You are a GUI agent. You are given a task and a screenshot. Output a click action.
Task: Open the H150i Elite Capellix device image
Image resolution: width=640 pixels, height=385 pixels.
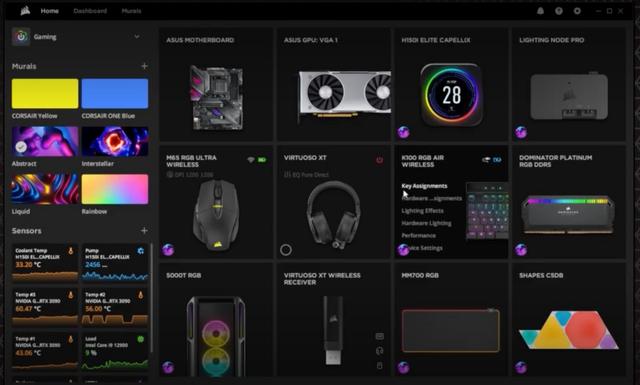pyautogui.click(x=451, y=94)
